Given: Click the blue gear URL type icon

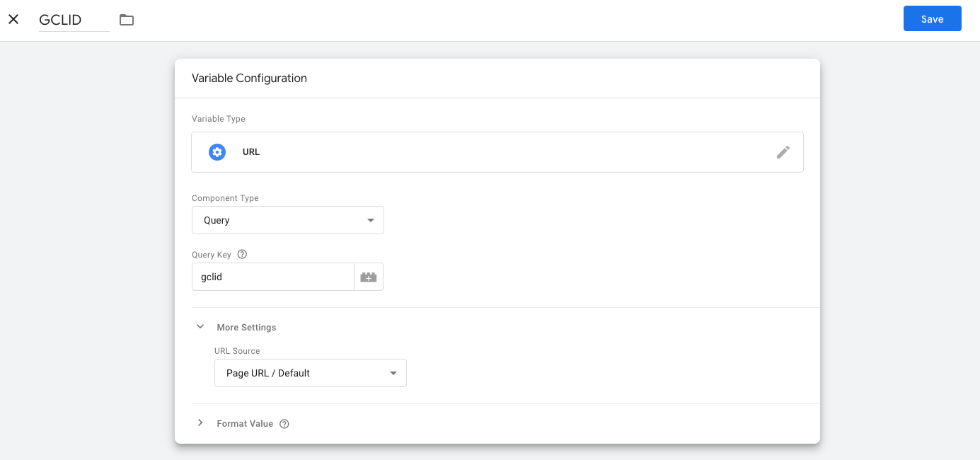Looking at the screenshot, I should pyautogui.click(x=217, y=152).
